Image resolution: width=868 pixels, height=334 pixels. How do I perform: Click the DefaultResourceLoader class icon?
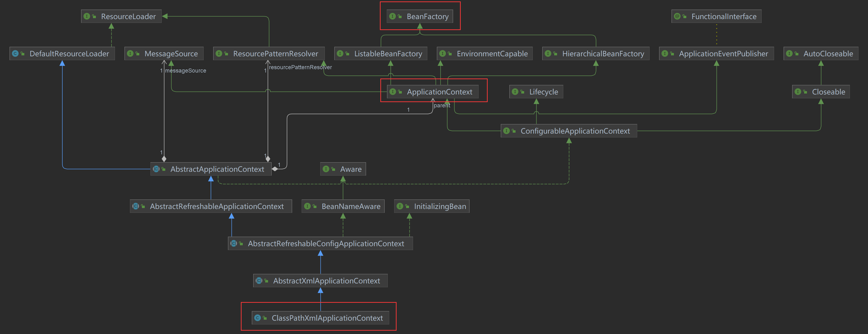[x=15, y=54]
